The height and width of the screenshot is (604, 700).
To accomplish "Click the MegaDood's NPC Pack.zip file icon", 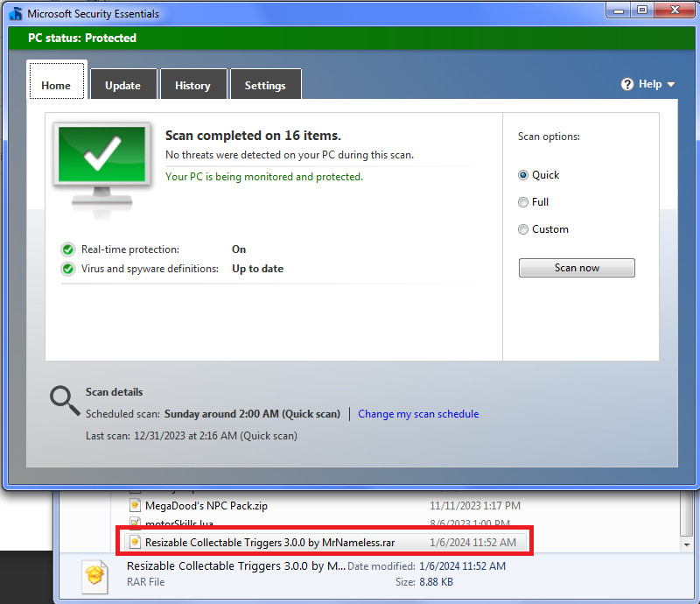I will [x=135, y=505].
